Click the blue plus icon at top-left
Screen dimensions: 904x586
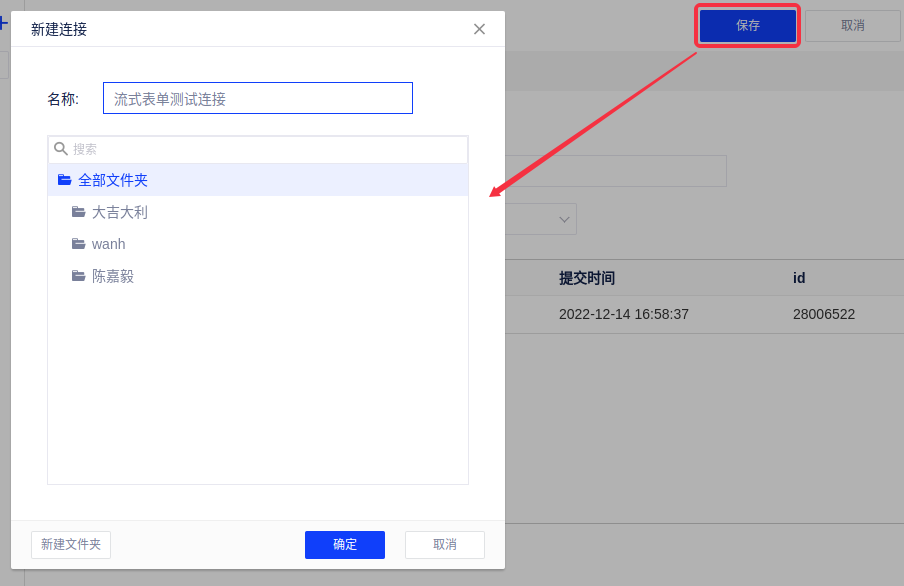(x=3, y=22)
